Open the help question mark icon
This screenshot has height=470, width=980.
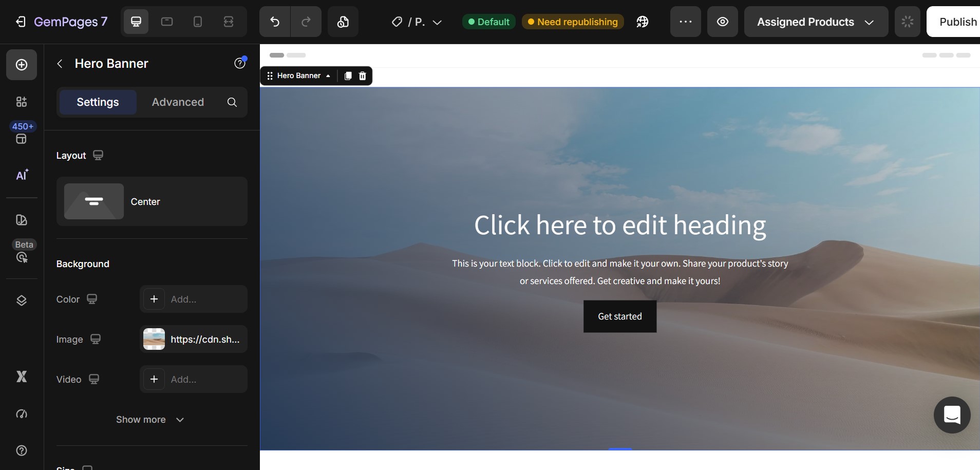pyautogui.click(x=22, y=450)
